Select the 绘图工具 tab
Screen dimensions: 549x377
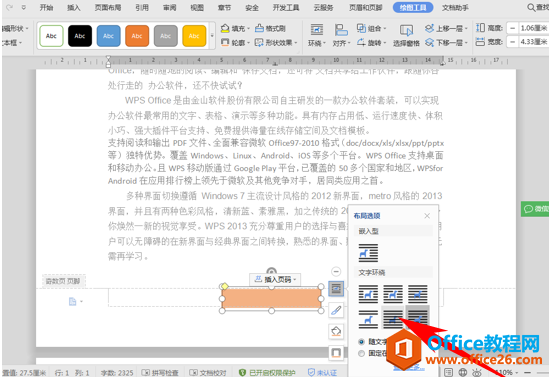pos(413,7)
